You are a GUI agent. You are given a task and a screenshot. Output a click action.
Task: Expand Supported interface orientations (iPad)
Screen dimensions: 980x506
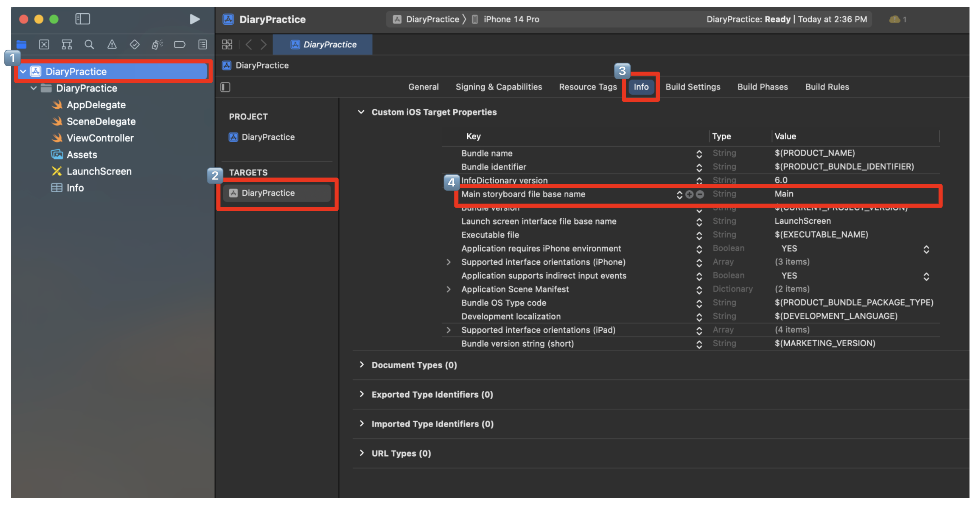tap(449, 330)
